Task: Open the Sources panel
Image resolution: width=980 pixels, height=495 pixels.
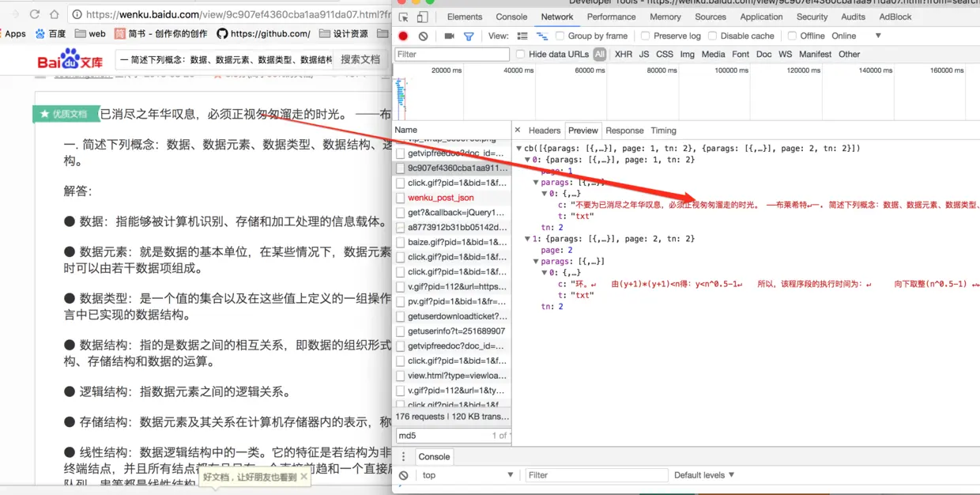Action: (710, 17)
